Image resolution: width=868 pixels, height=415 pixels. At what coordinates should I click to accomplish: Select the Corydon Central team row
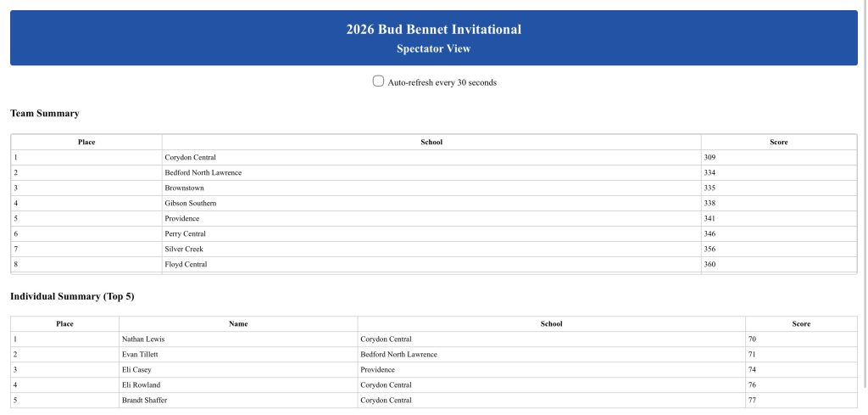pos(191,158)
